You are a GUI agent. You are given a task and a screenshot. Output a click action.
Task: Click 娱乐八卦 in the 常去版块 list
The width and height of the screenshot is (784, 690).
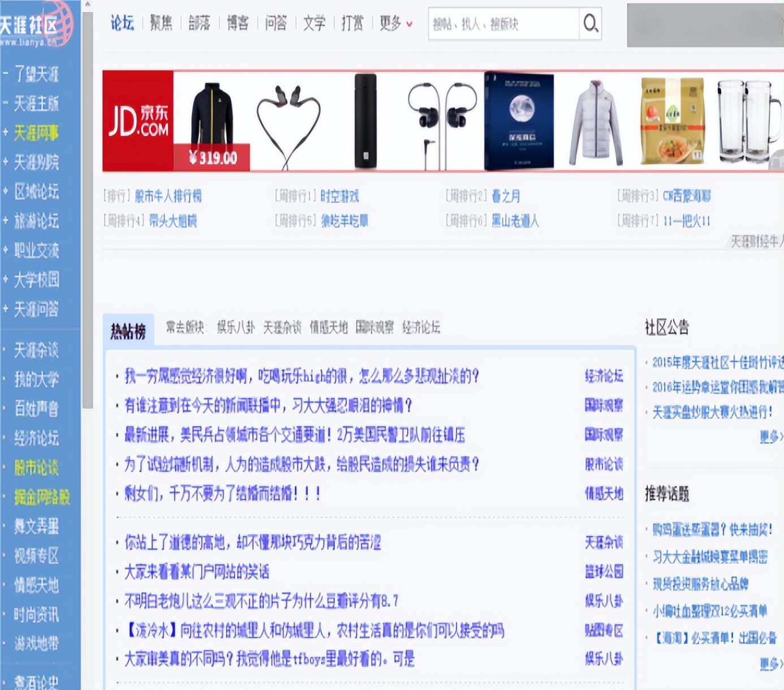[236, 328]
